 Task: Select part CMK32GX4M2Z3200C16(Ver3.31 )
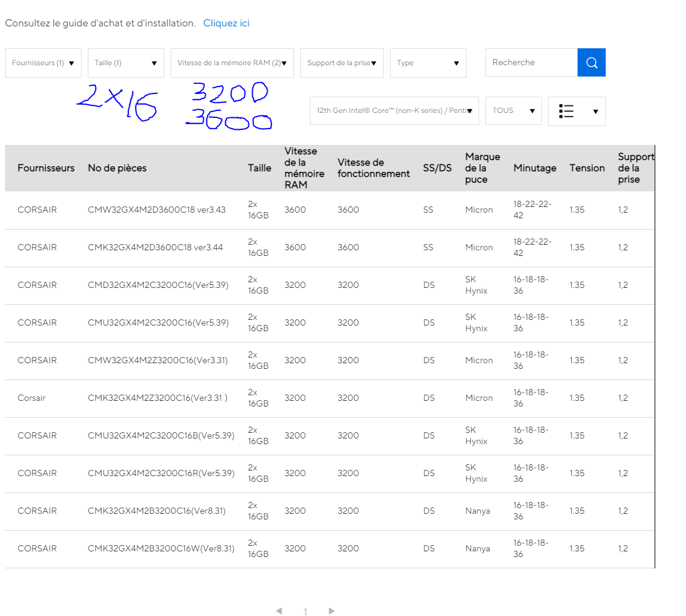(x=157, y=398)
